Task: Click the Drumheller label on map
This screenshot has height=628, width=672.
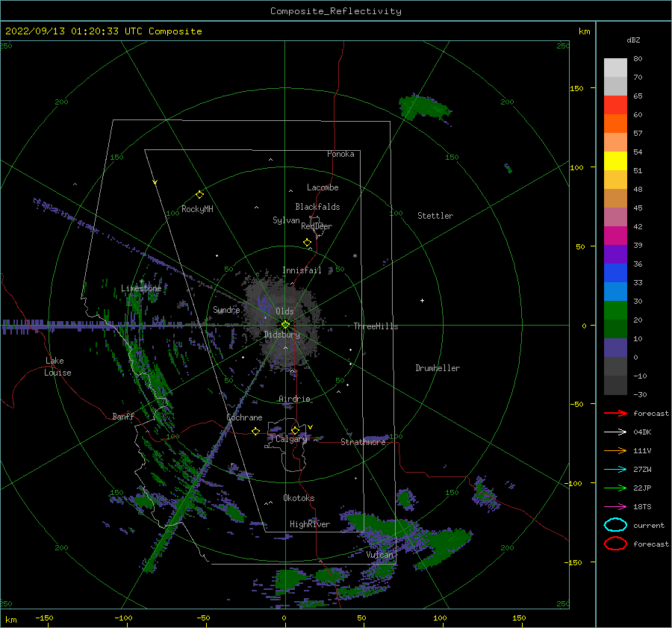Action: pos(438,368)
